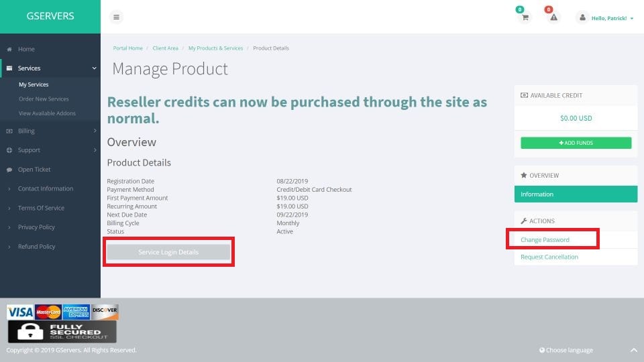The height and width of the screenshot is (362, 644).
Task: Open Privacy Policy in sidebar
Action: tap(36, 227)
